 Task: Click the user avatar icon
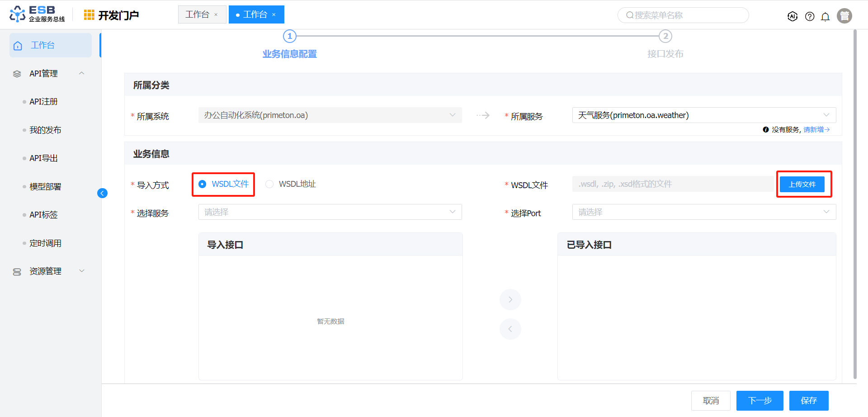[844, 16]
